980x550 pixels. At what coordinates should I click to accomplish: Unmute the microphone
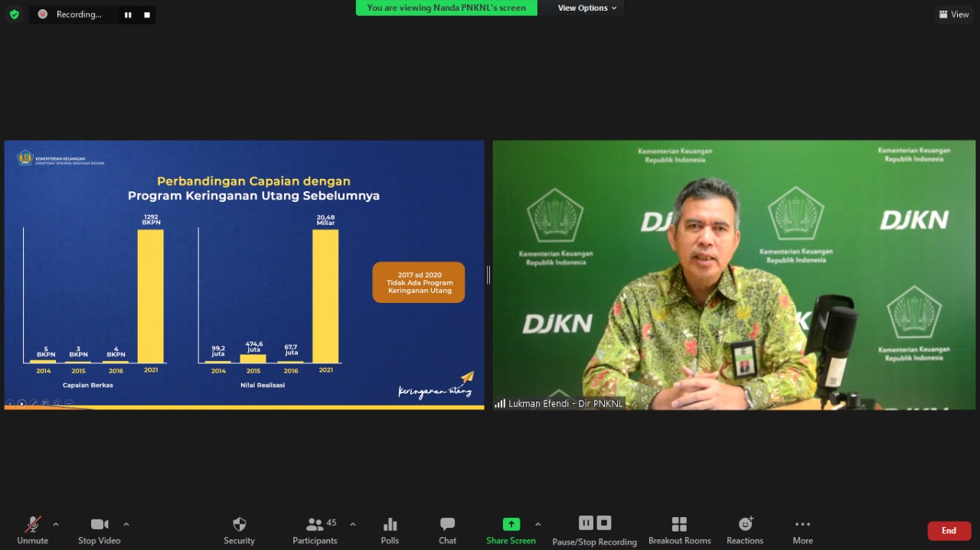[32, 529]
